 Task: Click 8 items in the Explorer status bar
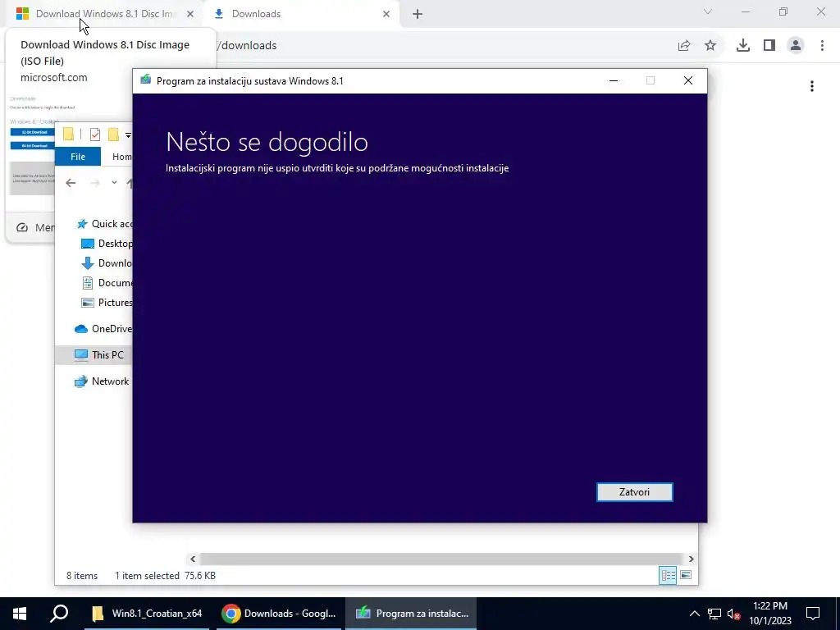[82, 575]
